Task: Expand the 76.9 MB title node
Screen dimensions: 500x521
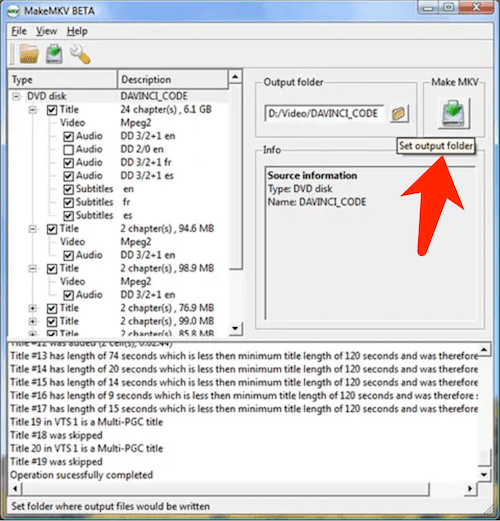Action: (x=33, y=308)
